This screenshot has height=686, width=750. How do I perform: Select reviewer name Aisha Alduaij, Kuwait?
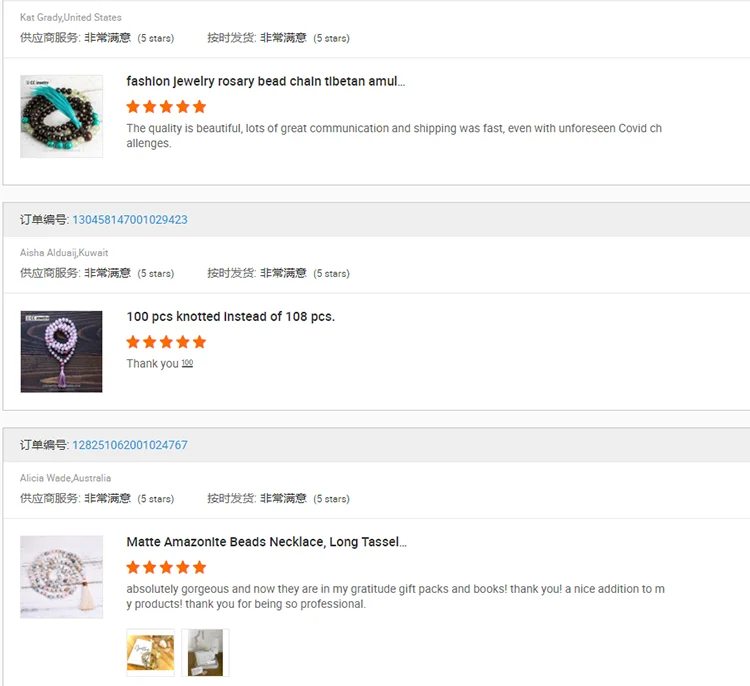tap(64, 253)
